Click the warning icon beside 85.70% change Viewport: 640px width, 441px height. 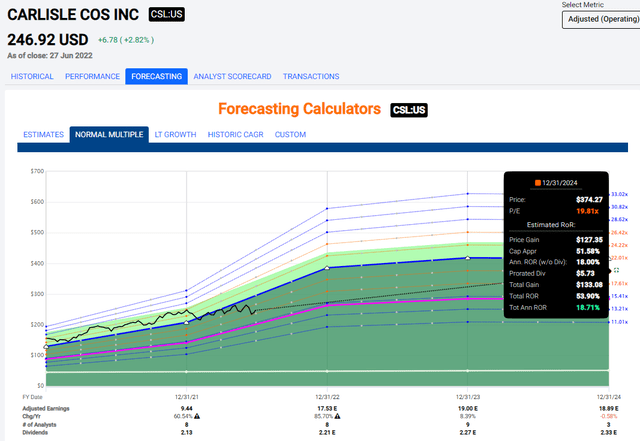click(x=338, y=416)
